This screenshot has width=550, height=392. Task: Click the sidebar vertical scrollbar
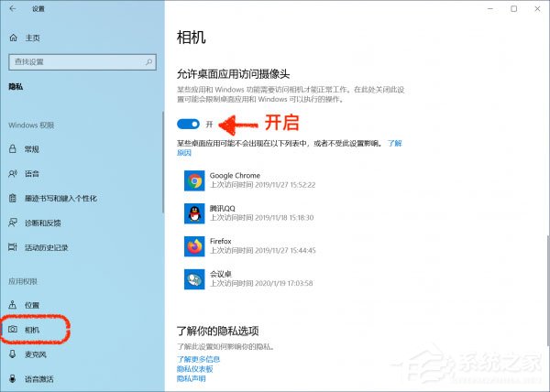163,162
